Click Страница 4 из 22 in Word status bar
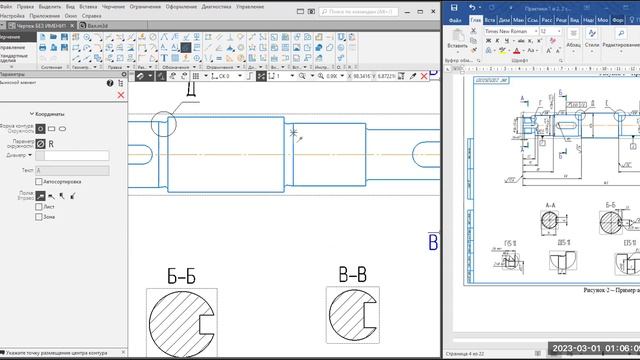 464,354
